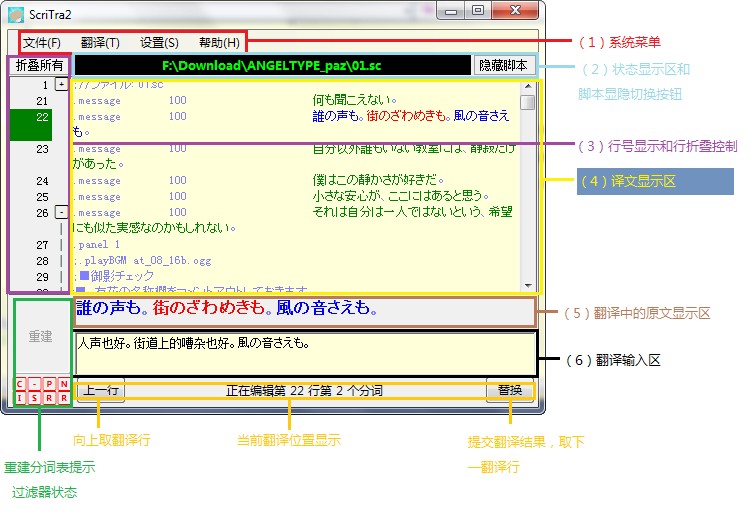Screen dimensions: 752x514
Task: Click the script text 何も聞こえない。
Action: tap(355, 100)
